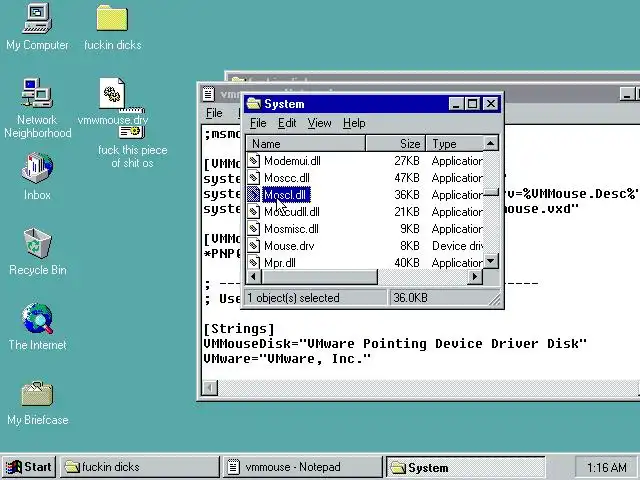Image resolution: width=640 pixels, height=480 pixels.
Task: Click the Mpr.dll file icon
Action: (x=253, y=262)
